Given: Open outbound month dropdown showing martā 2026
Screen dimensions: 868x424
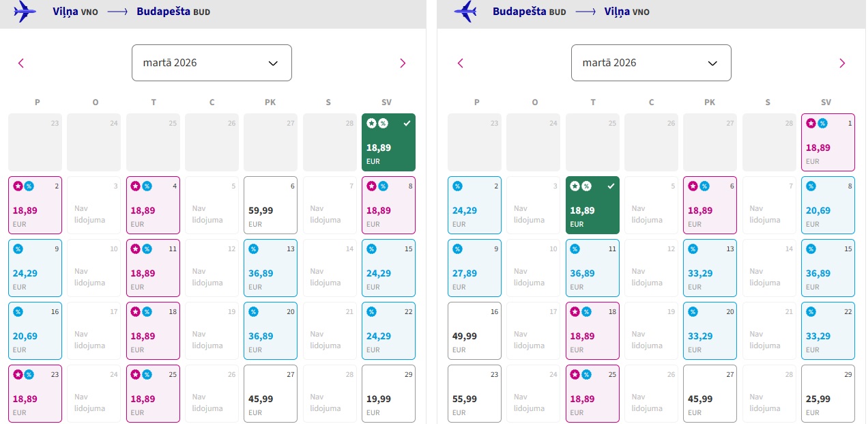Looking at the screenshot, I should 212,63.
